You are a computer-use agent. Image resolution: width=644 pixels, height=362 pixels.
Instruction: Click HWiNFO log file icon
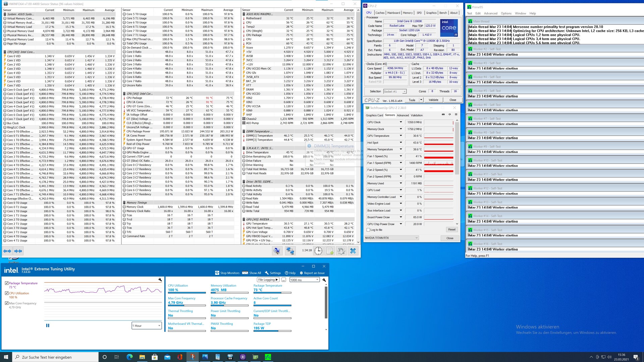[x=330, y=251]
